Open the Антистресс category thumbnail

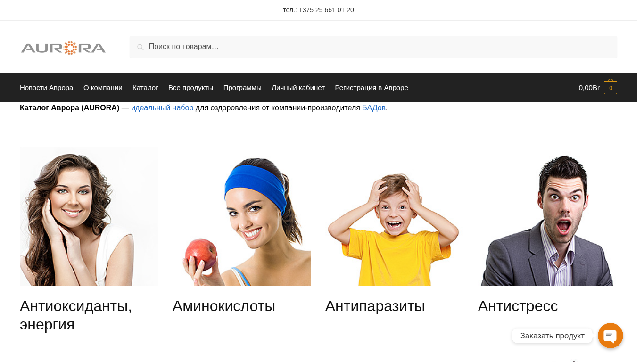[x=547, y=216]
